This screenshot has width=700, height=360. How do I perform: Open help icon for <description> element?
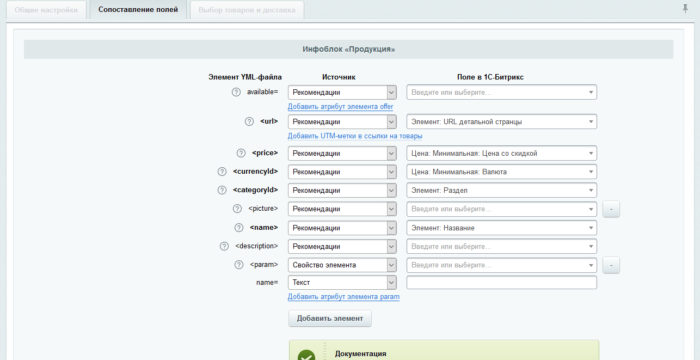(224, 246)
